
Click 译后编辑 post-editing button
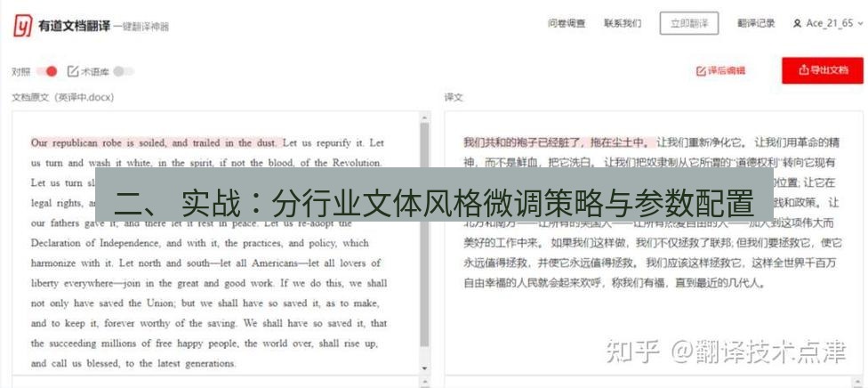(720, 71)
